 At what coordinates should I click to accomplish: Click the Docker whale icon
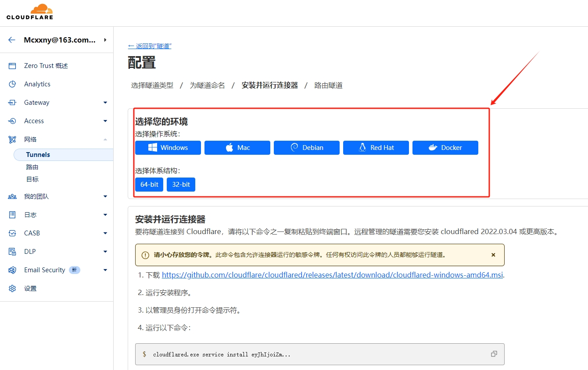coord(433,148)
